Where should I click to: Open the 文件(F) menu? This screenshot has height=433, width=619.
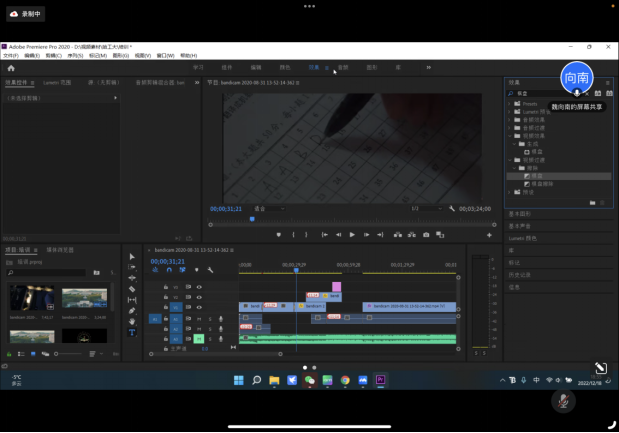point(10,56)
